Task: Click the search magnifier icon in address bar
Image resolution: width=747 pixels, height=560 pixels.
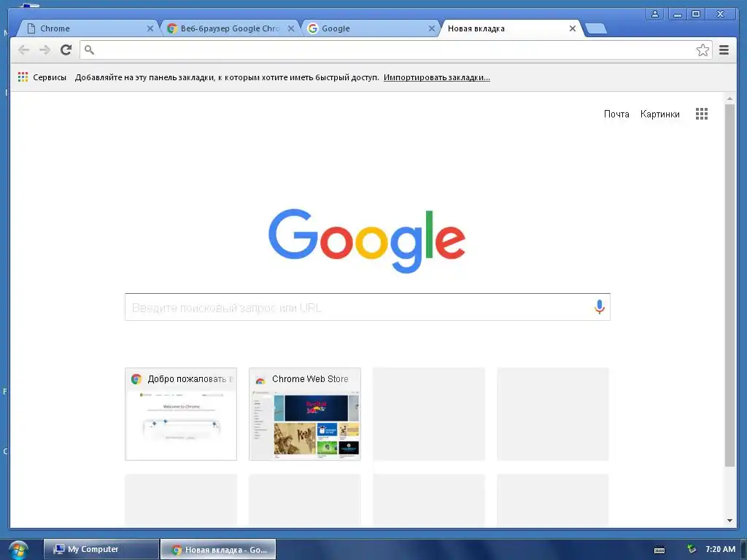Action: 89,50
